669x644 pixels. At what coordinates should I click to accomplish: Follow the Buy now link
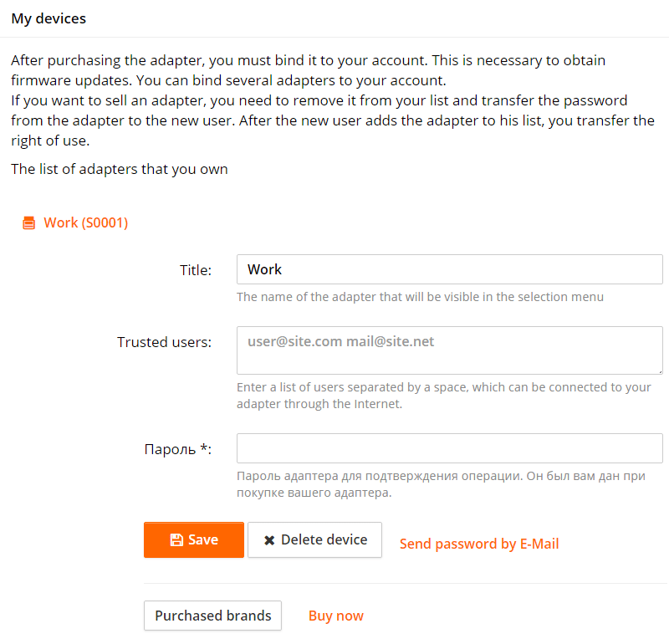336,616
